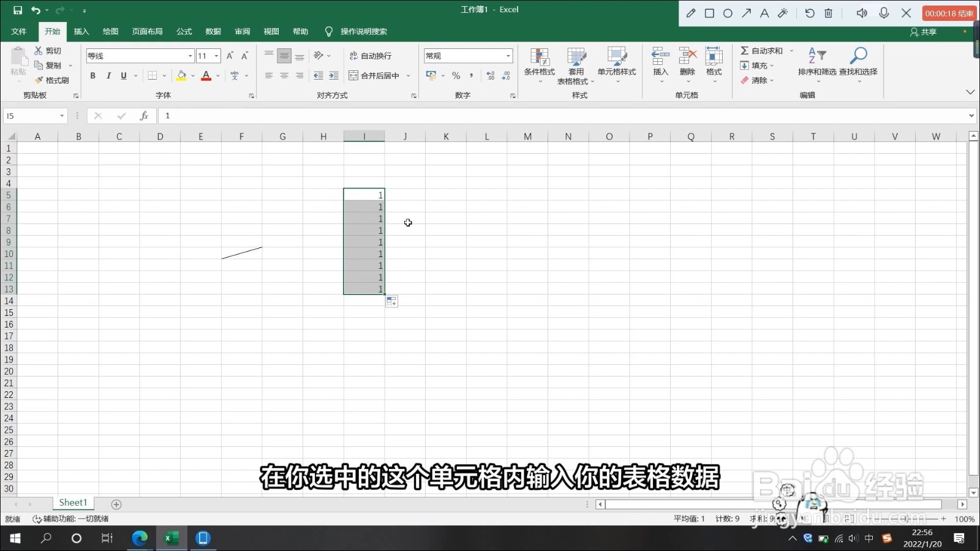This screenshot has width=980, height=551.
Task: Open Microsoft Edge from taskbar
Action: [140, 538]
